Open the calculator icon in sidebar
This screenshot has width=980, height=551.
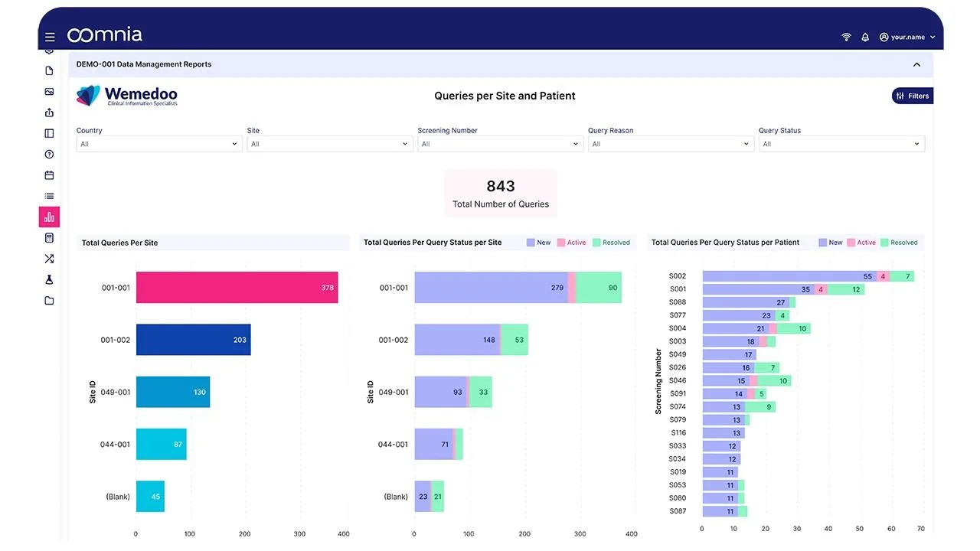pyautogui.click(x=49, y=238)
